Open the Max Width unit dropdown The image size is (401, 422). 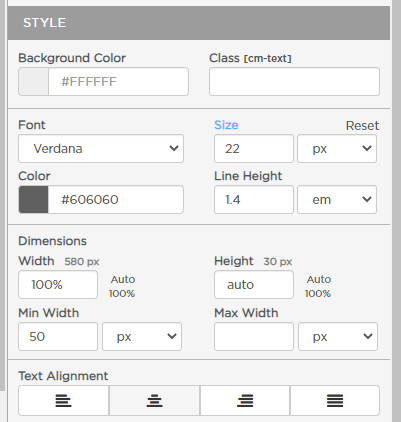click(338, 336)
